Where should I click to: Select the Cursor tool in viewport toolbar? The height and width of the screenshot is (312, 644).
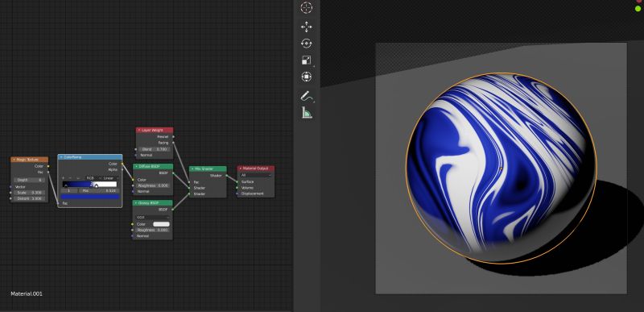click(307, 8)
